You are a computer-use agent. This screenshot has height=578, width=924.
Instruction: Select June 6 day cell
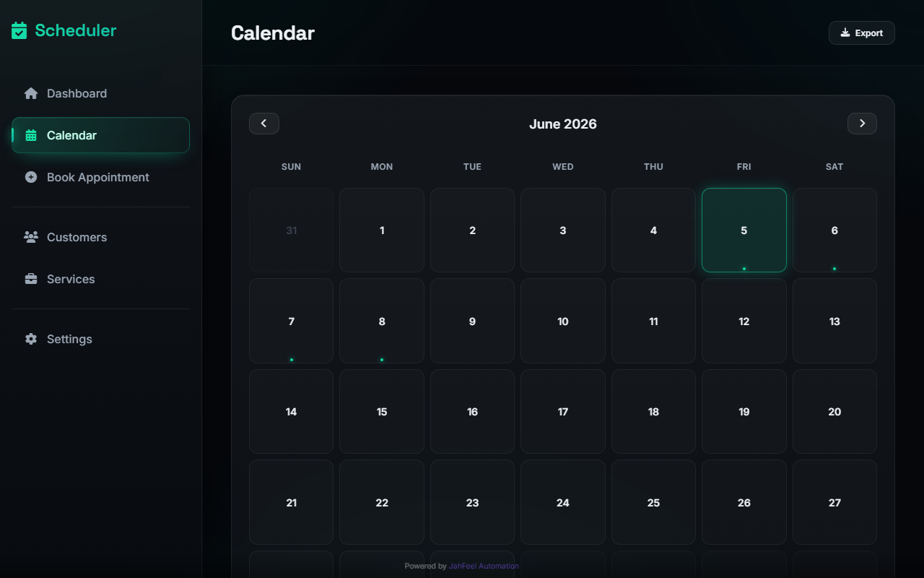click(834, 230)
